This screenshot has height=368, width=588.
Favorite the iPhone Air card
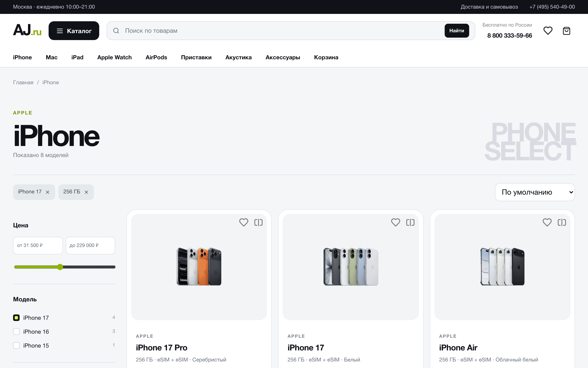pyautogui.click(x=547, y=222)
